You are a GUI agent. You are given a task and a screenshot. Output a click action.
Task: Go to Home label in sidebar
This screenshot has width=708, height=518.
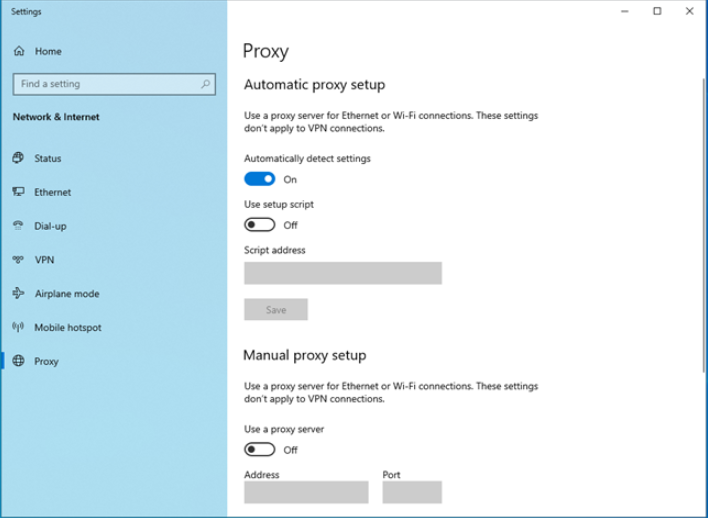point(48,51)
